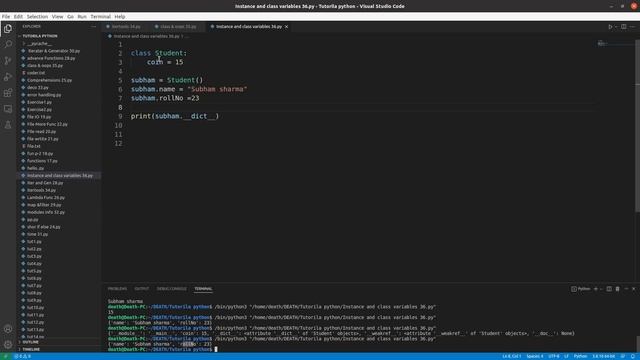Click the editor vertical scrollbar
Viewport: 640px width, 360px height.
[x=637, y=125]
